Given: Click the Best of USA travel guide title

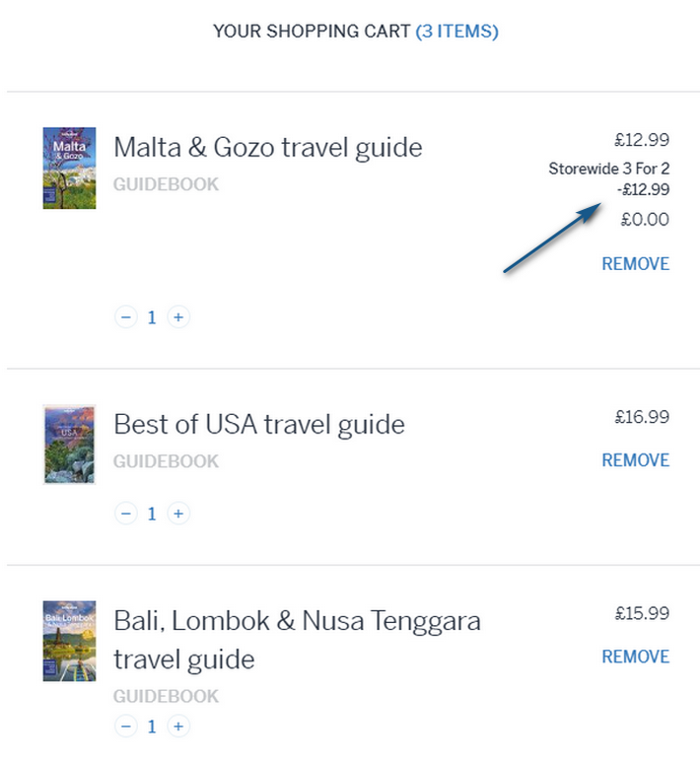Looking at the screenshot, I should [259, 425].
